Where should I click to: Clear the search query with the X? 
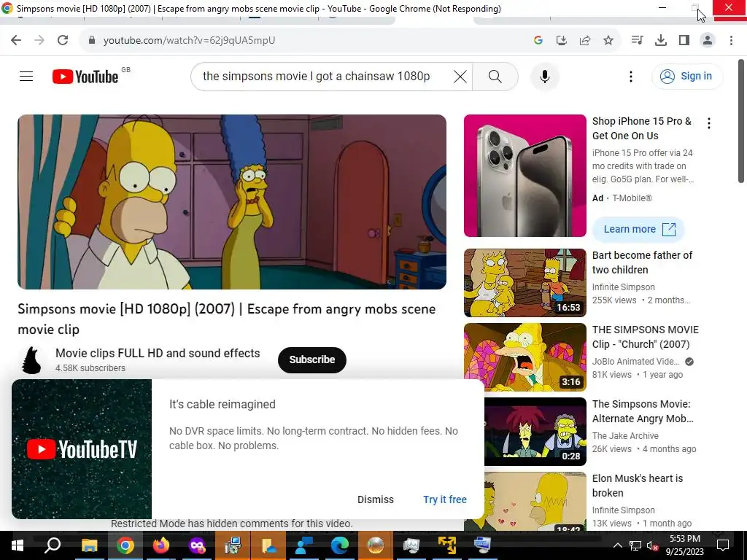pos(460,76)
